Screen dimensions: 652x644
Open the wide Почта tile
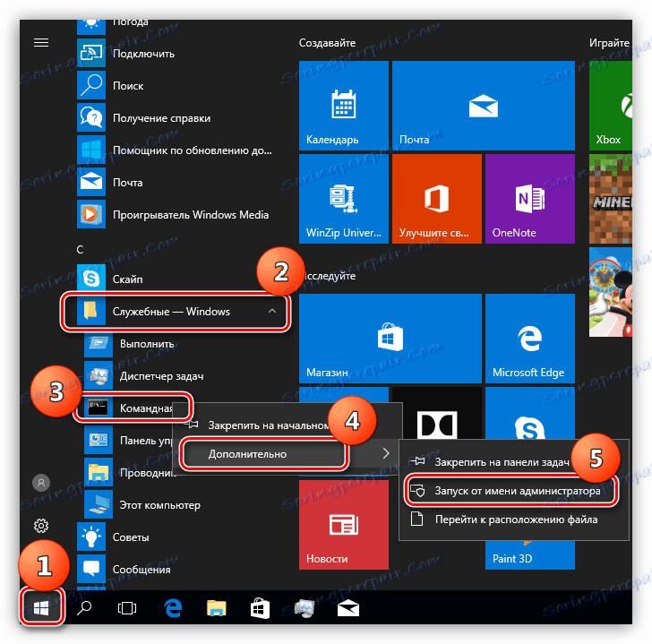click(484, 106)
